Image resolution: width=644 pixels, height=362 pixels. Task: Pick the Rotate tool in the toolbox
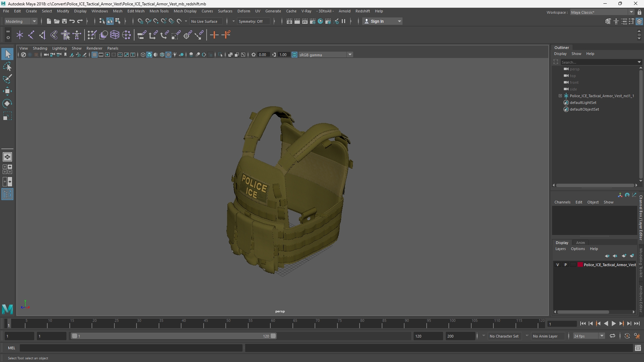pyautogui.click(x=7, y=104)
